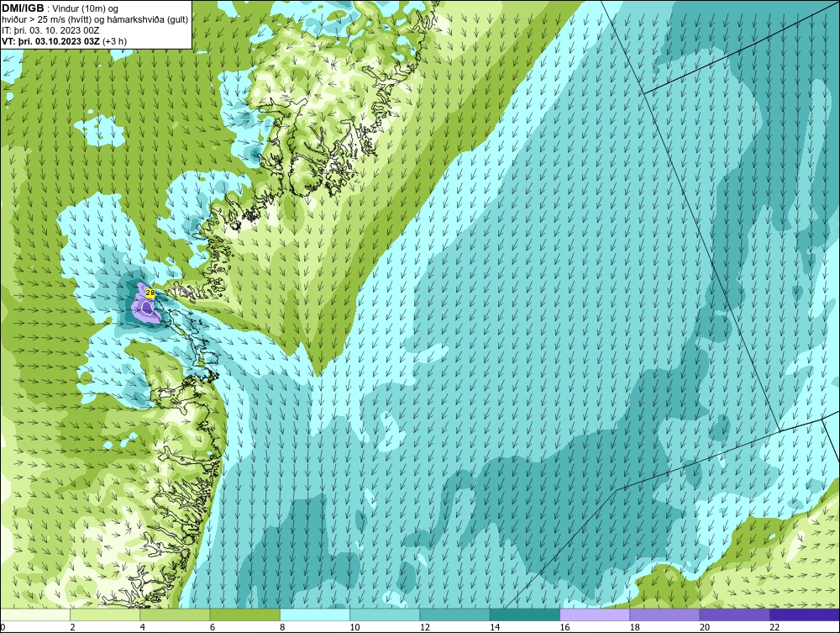Click the legend value '0'
The width and height of the screenshot is (840, 633).
pyautogui.click(x=3, y=628)
